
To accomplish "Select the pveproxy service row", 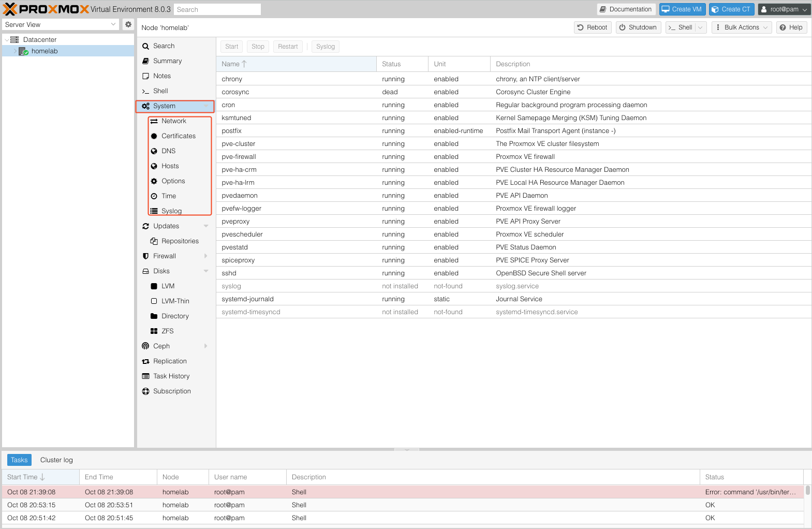I will pyautogui.click(x=513, y=222).
